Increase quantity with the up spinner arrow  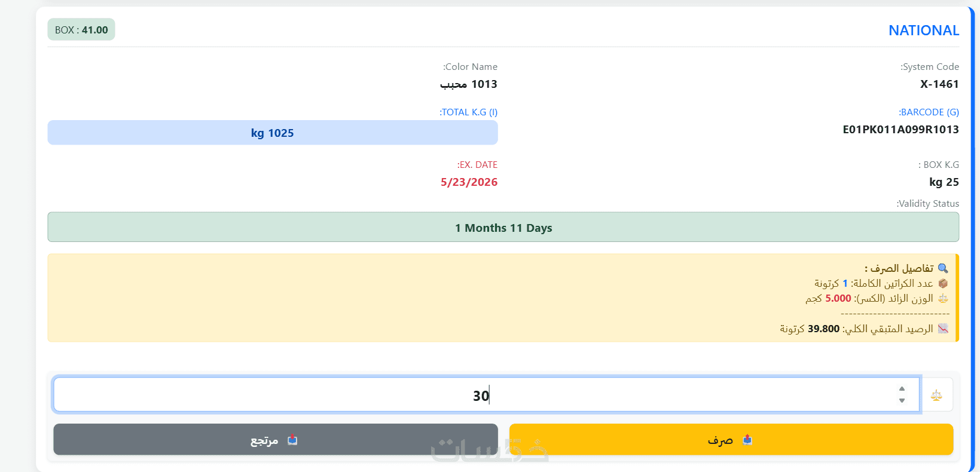tap(902, 389)
